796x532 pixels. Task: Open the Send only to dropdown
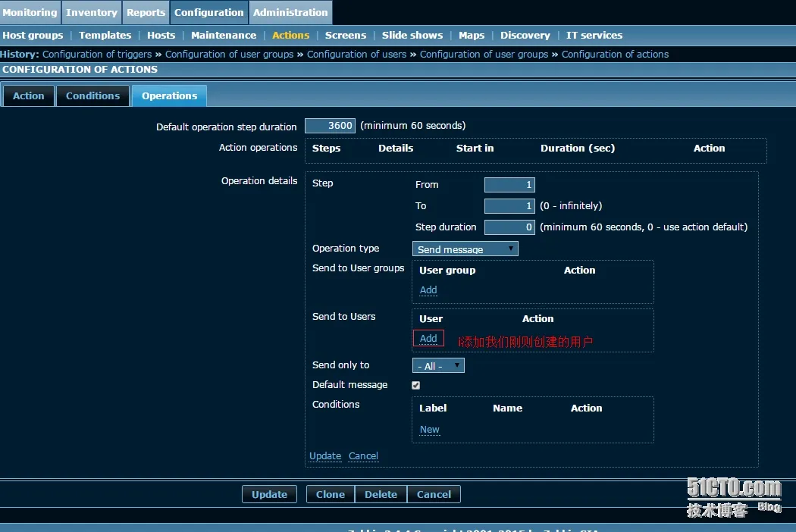[x=439, y=365]
